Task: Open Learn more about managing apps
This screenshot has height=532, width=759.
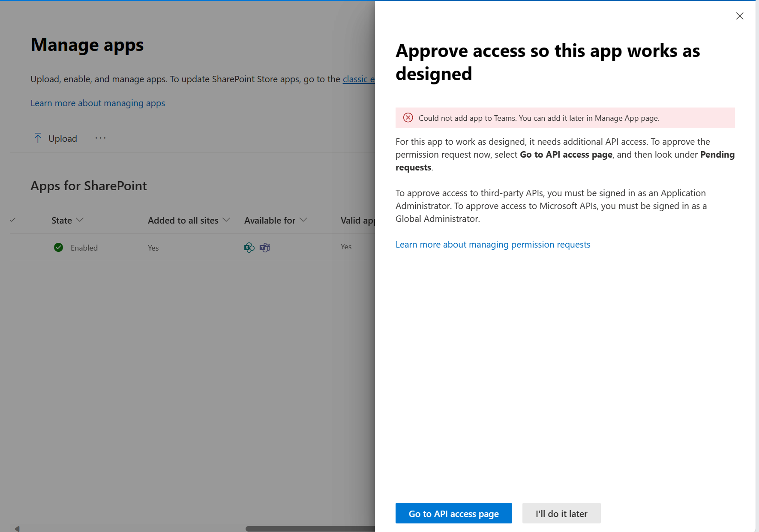Action: click(x=98, y=103)
